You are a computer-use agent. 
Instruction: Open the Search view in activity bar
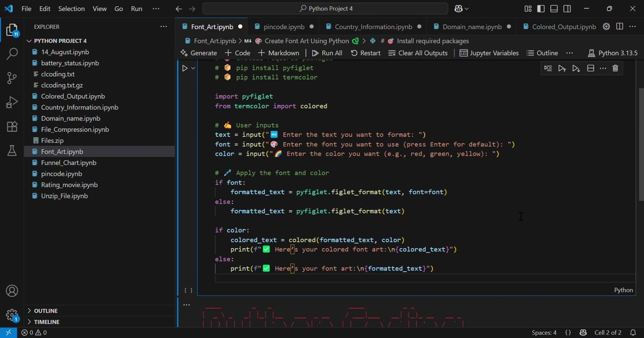[12, 54]
